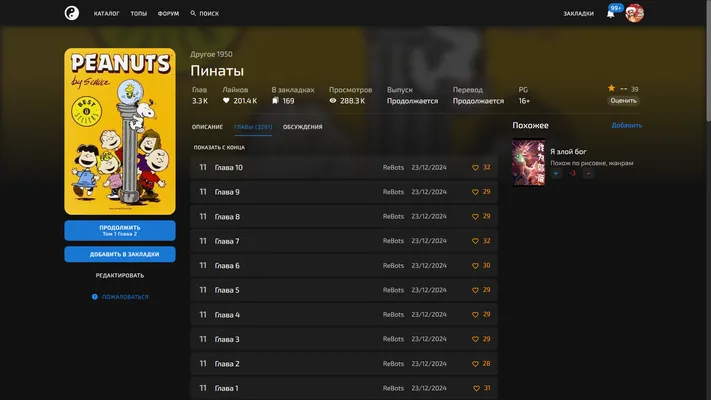Click the Оценить rating button
711x400 pixels.
(x=623, y=101)
